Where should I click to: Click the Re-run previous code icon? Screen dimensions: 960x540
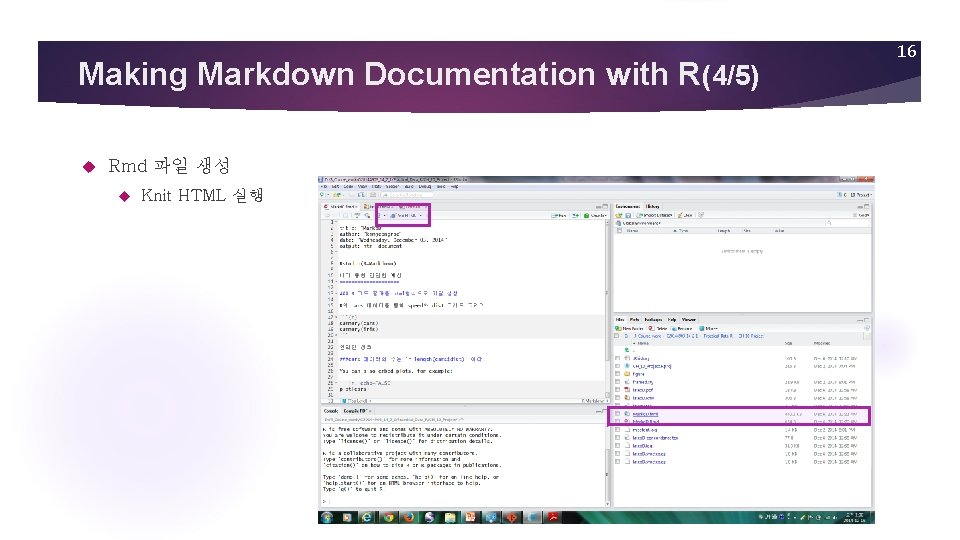pos(576,216)
